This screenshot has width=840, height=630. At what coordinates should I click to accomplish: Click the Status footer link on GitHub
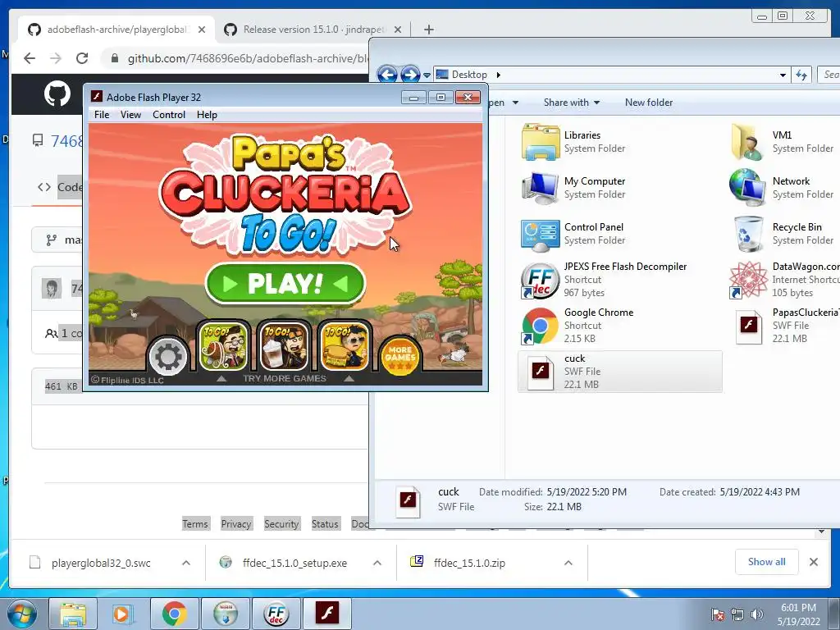pos(325,524)
